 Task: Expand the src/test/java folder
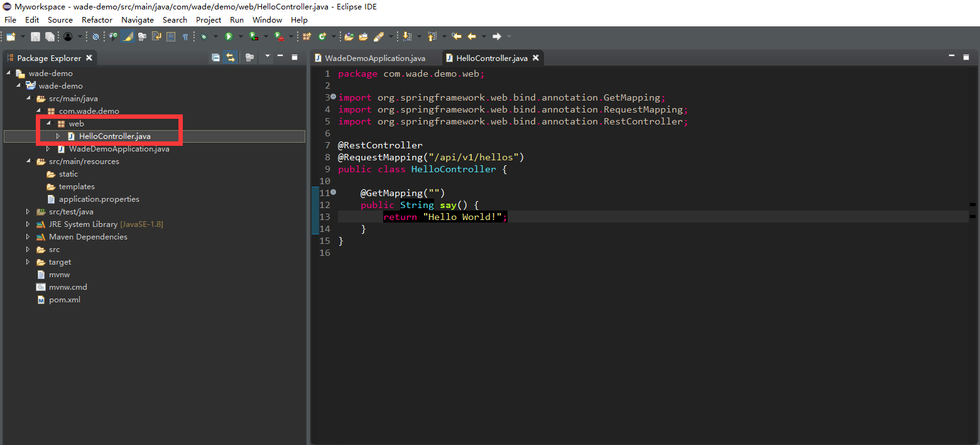[x=28, y=212]
